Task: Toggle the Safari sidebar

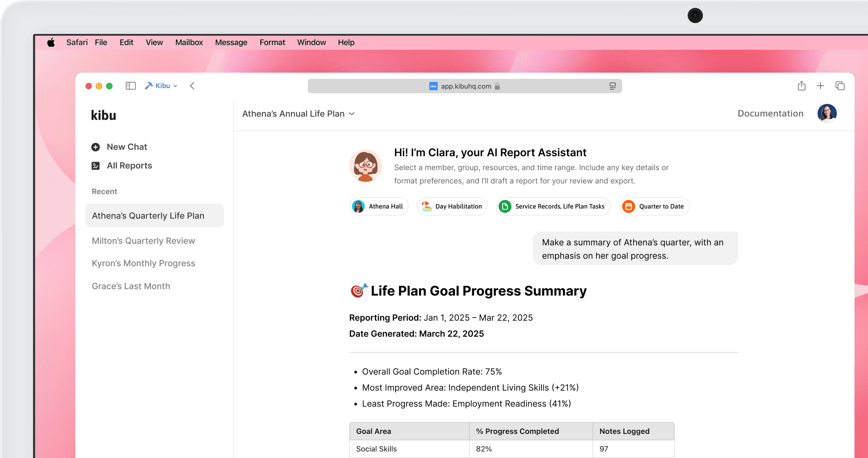Action: point(131,86)
